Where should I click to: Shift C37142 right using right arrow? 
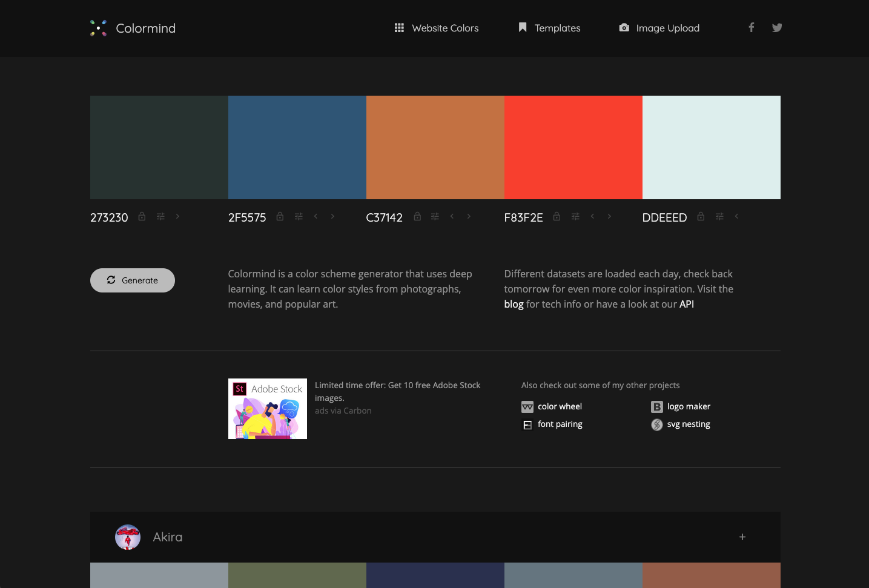coord(469,216)
